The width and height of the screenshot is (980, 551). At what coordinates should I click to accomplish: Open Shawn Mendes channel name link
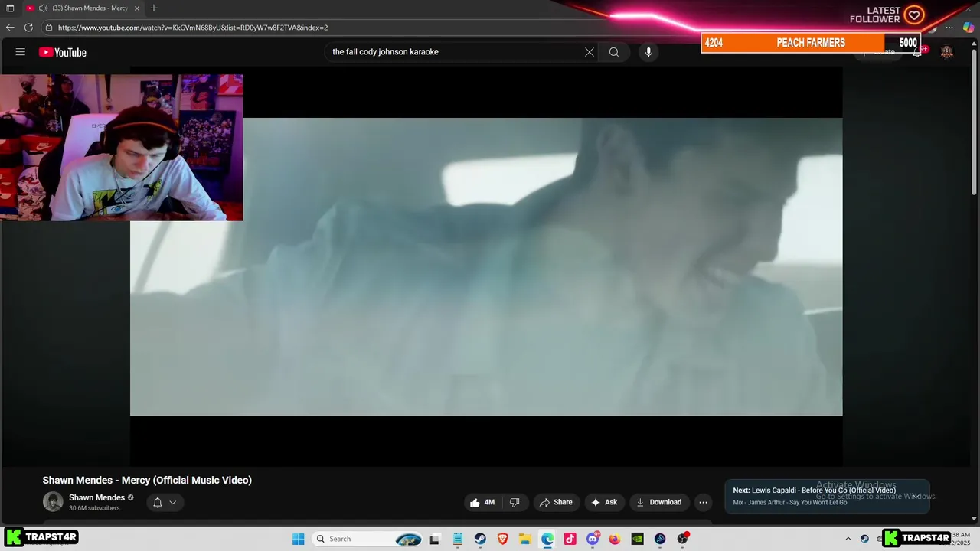tap(96, 497)
